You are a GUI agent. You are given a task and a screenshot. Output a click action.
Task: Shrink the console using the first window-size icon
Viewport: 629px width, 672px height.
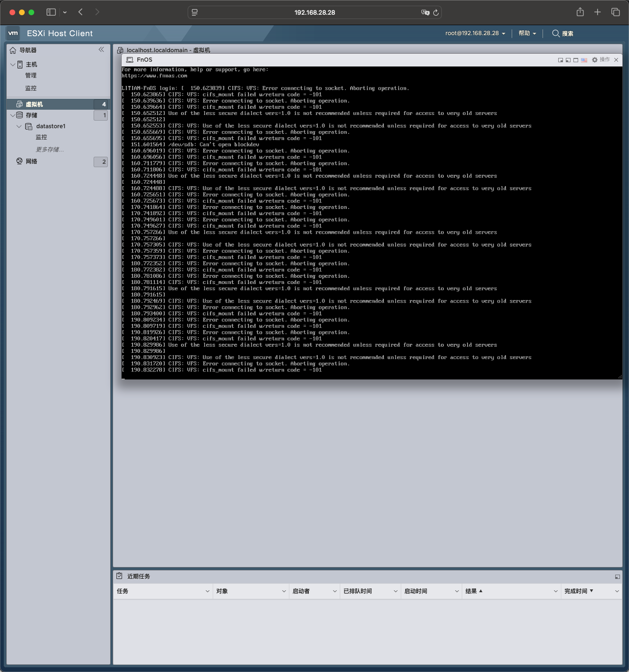click(x=561, y=60)
